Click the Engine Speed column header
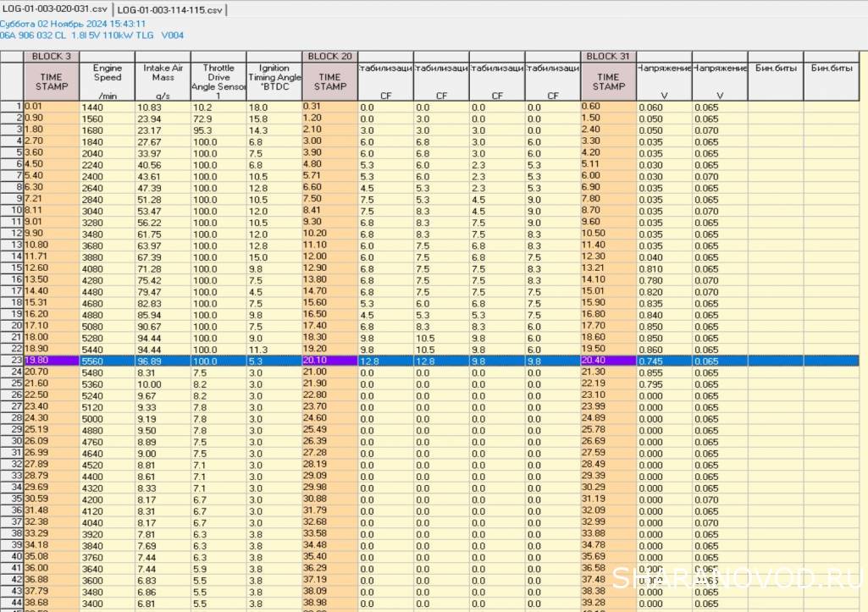Viewport: 868px width, 612px height. click(x=108, y=80)
